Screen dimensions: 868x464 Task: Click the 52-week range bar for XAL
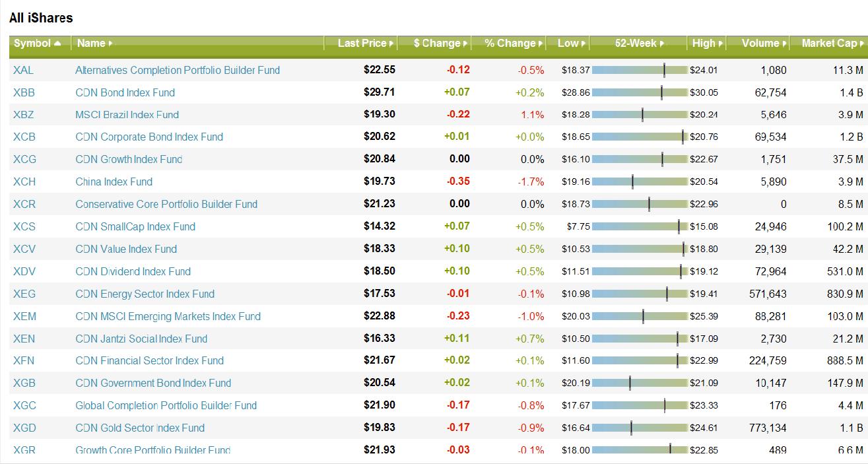pyautogui.click(x=640, y=70)
